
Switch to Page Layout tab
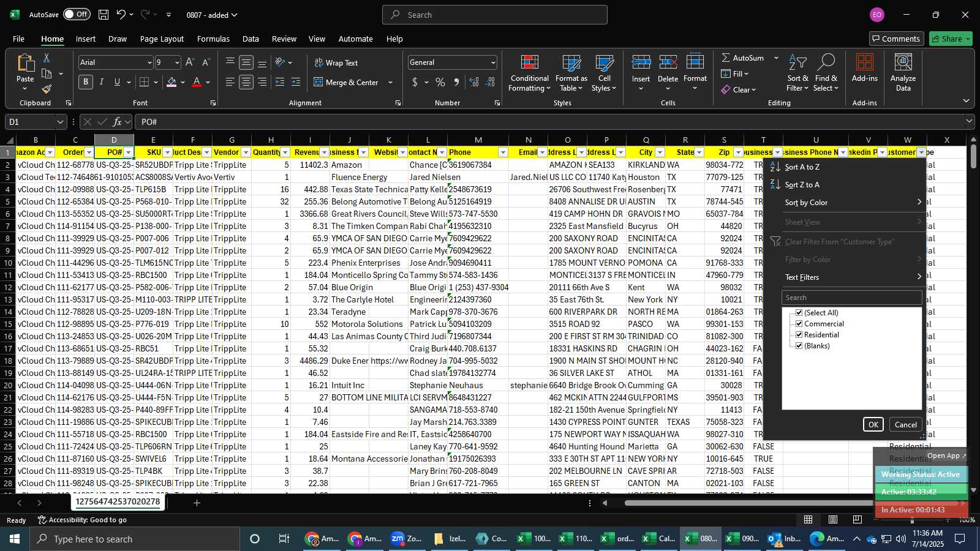pos(162,39)
